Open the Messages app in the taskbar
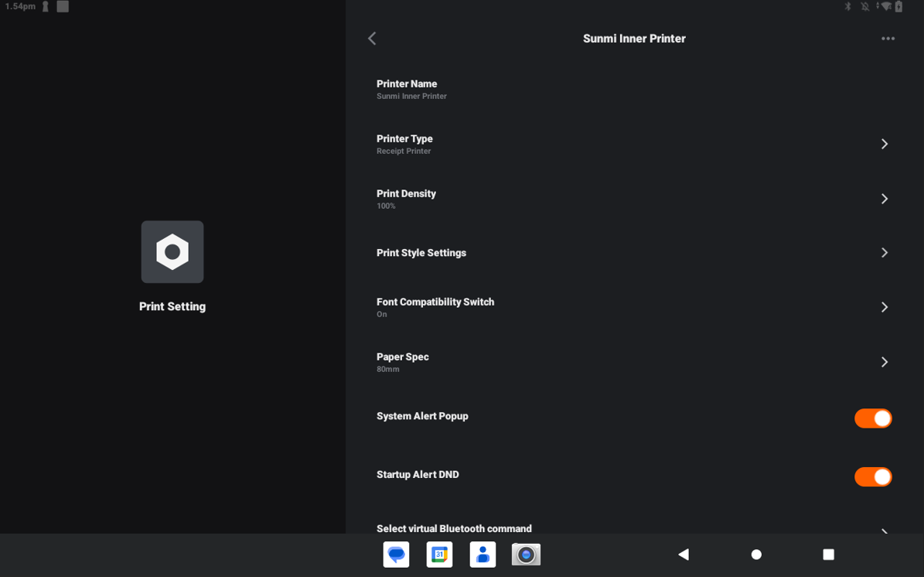The image size is (924, 577). 397,555
